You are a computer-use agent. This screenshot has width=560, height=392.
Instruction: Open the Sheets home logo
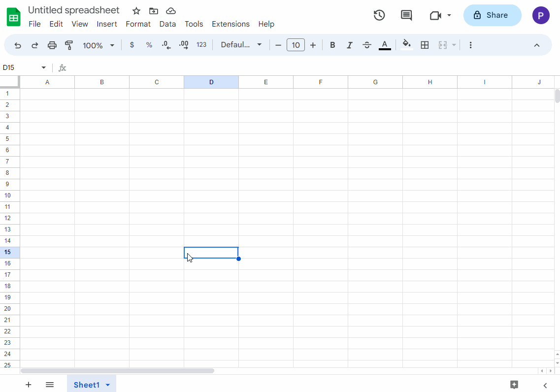(14, 17)
